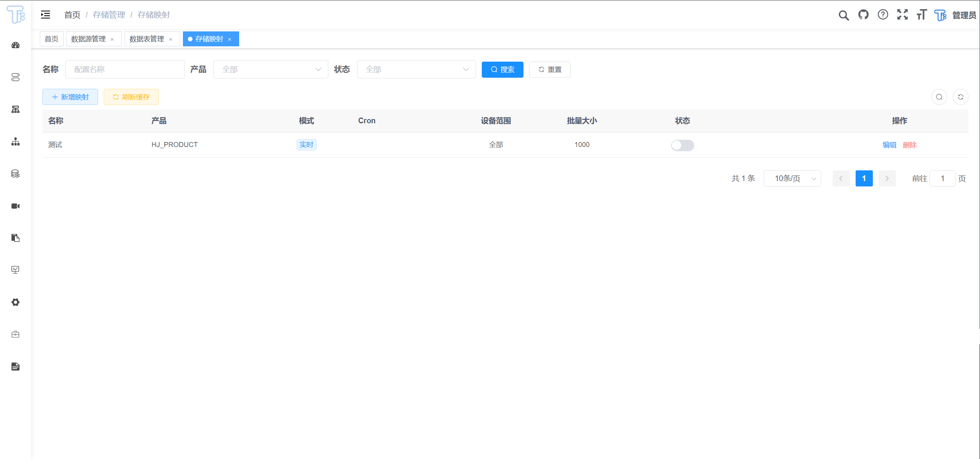
Task: Click 存储管理 in the breadcrumb
Action: (x=109, y=15)
